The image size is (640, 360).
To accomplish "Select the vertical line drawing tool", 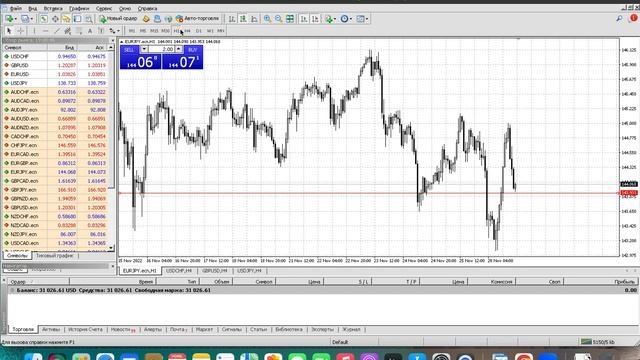I will (x=34, y=31).
